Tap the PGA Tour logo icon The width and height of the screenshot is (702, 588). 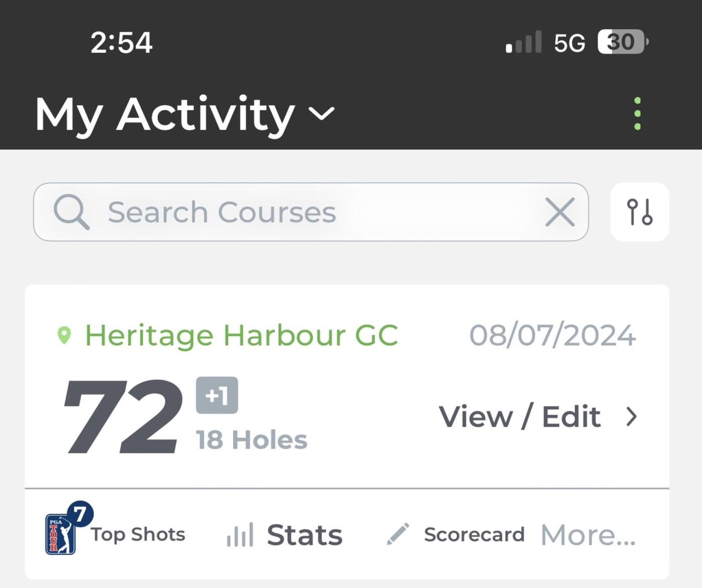point(60,534)
